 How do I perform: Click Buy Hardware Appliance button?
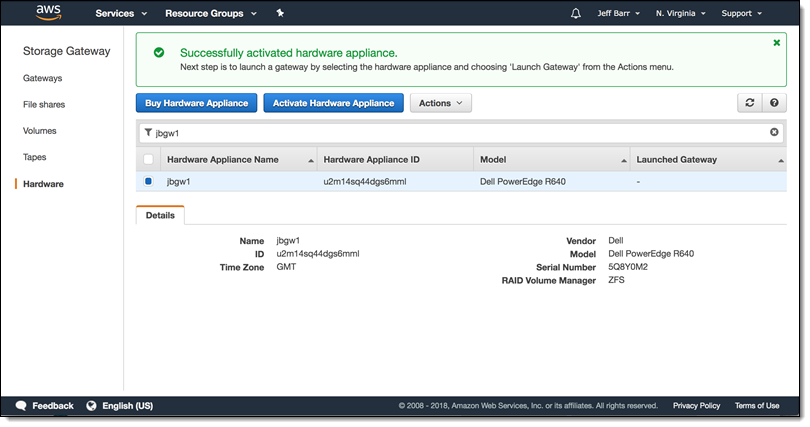(196, 103)
